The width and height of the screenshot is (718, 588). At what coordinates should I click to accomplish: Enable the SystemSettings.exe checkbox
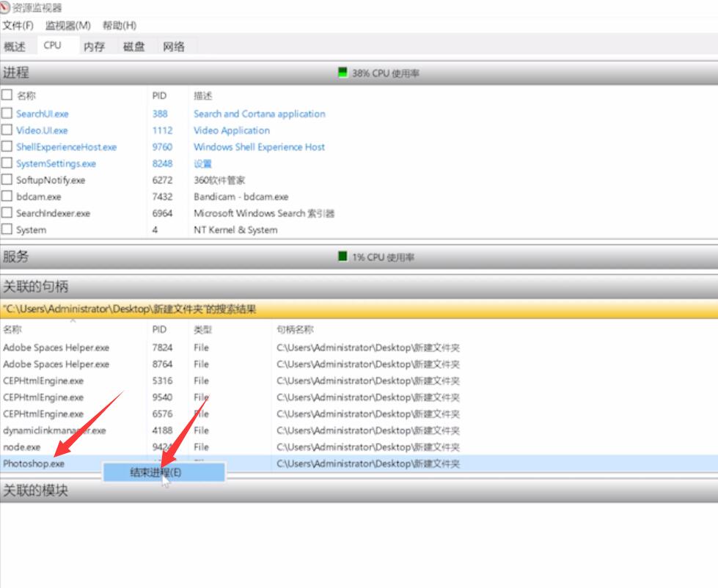[x=7, y=163]
